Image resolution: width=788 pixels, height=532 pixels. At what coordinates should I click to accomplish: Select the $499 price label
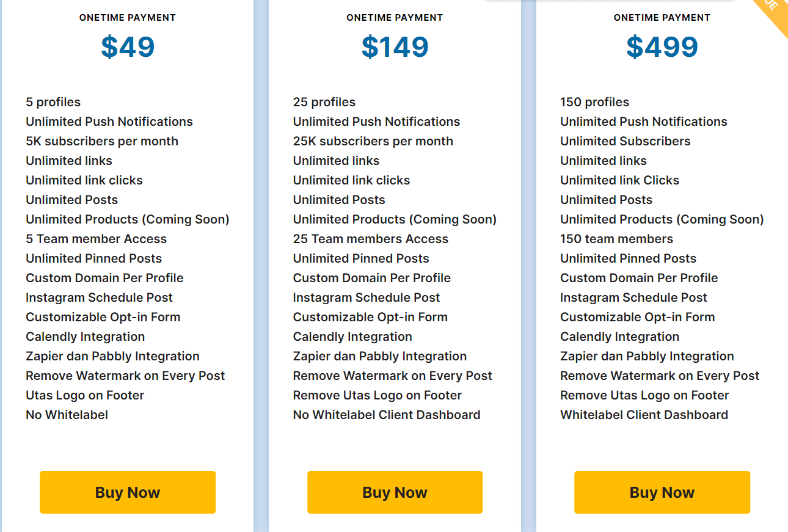(662, 46)
